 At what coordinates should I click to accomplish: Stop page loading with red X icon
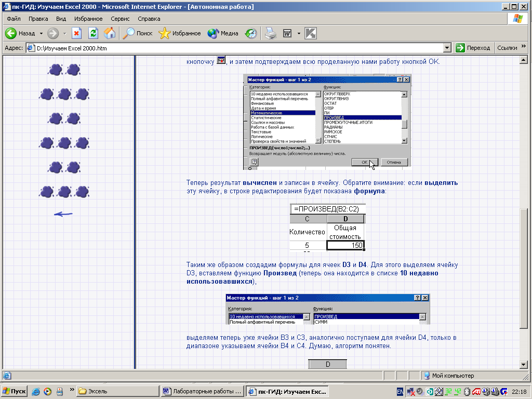click(77, 33)
